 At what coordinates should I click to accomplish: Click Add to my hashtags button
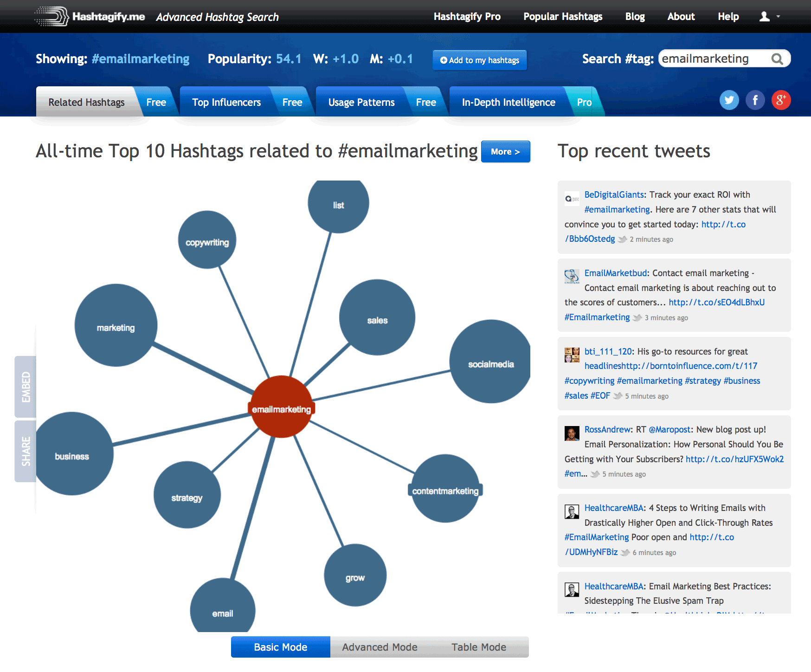click(x=480, y=60)
